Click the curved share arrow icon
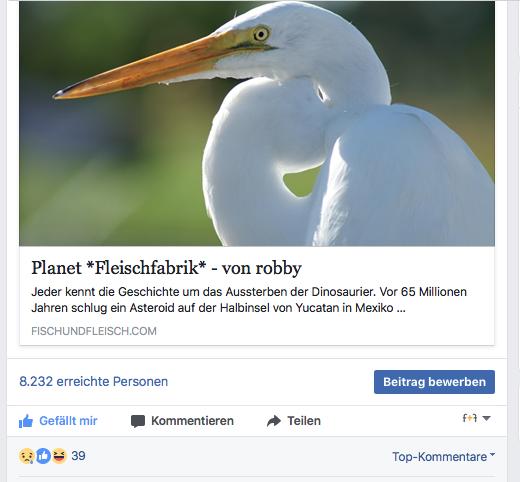520x482 pixels. point(274,421)
